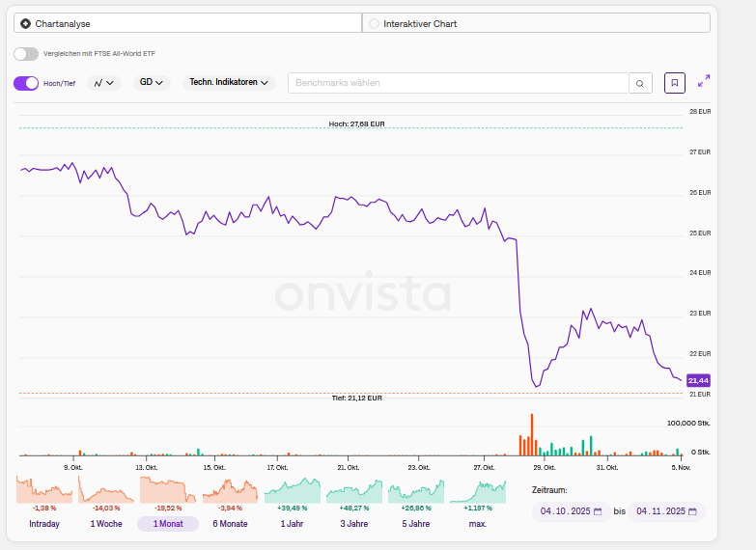Viewport: 756px width, 550px height.
Task: Expand the GD moving average dropdown
Action: tap(151, 83)
